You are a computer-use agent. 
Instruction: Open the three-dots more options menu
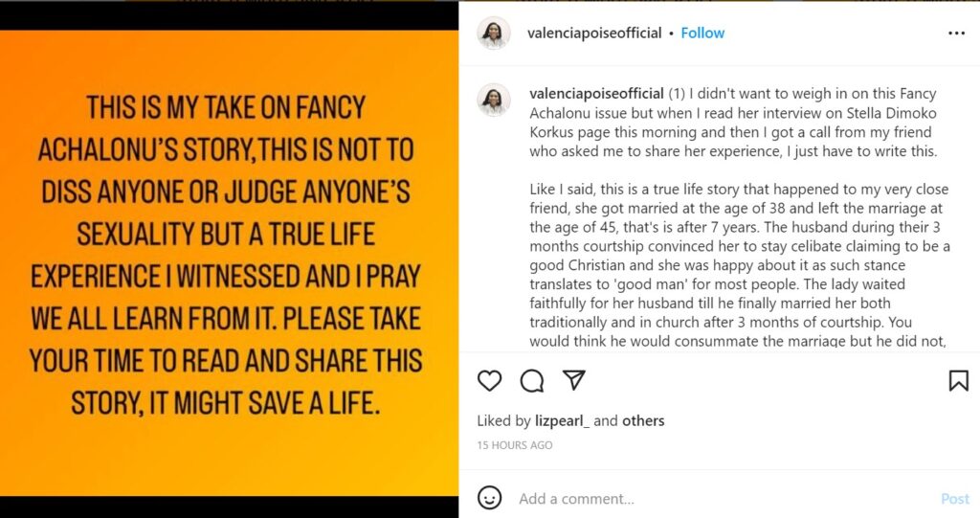[956, 33]
